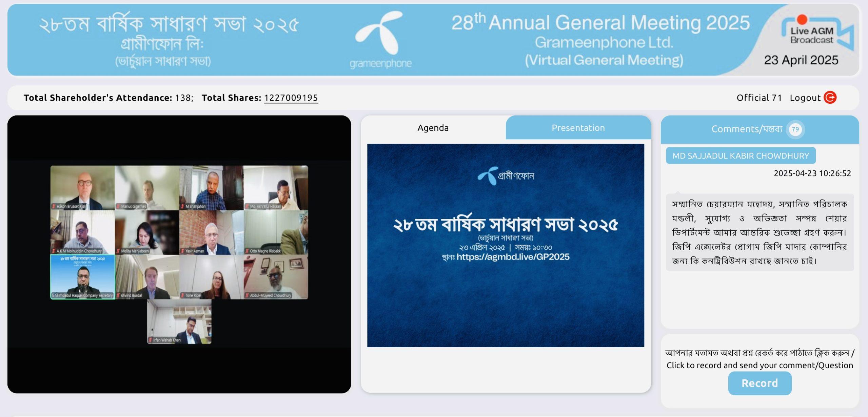Click the Bengali comment message bubble

(759, 232)
